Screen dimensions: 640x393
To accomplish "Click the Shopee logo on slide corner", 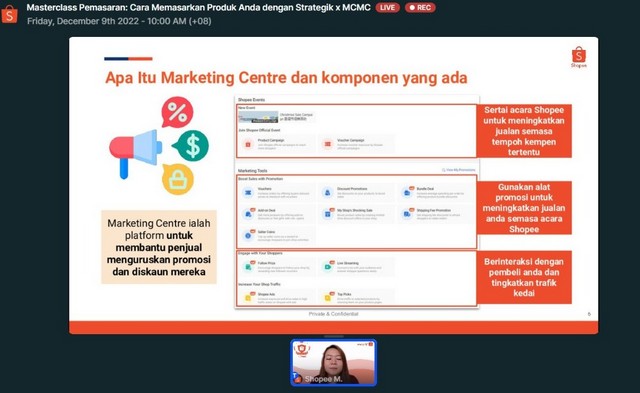I will tap(578, 57).
